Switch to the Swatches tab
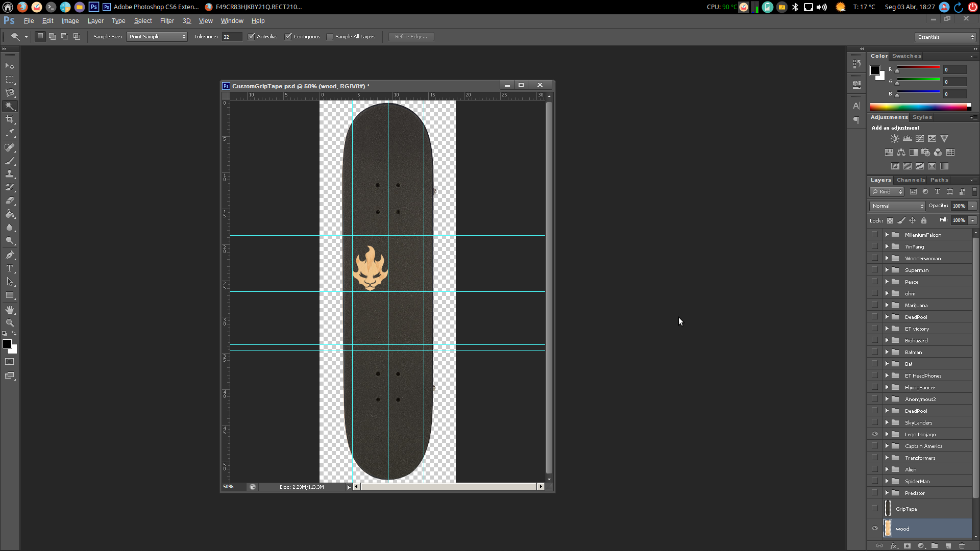This screenshot has width=980, height=551. pyautogui.click(x=906, y=56)
